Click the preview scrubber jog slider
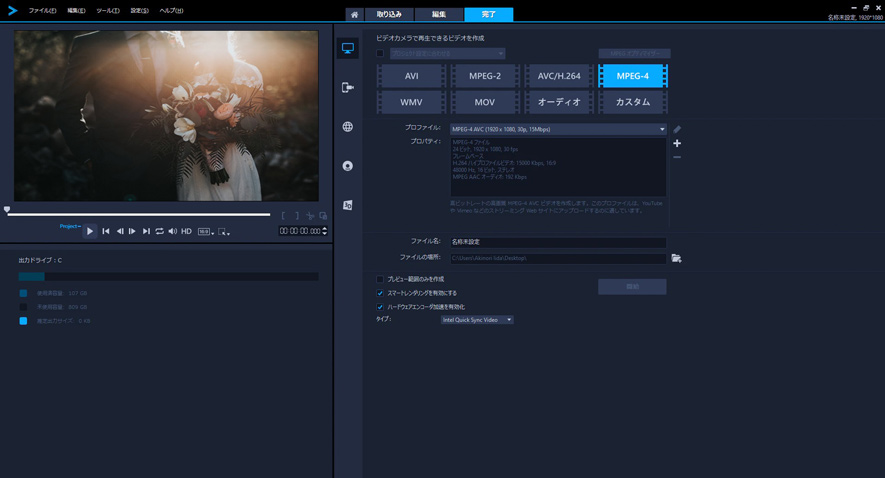Image resolution: width=885 pixels, height=478 pixels. coord(139,214)
